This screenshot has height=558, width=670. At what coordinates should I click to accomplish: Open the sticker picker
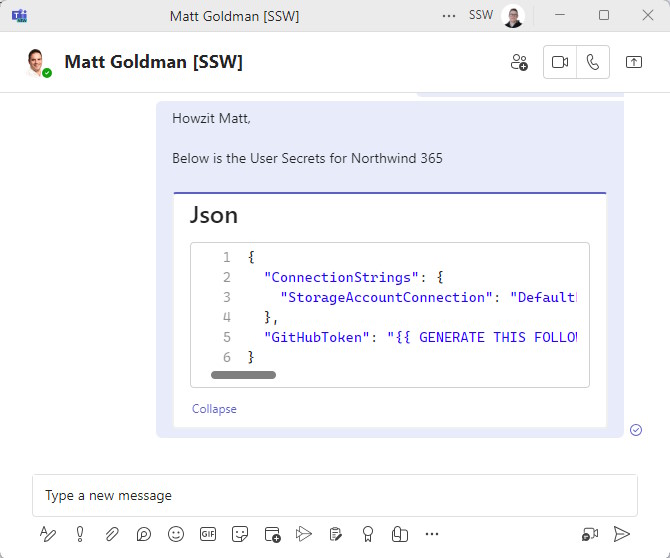click(240, 534)
